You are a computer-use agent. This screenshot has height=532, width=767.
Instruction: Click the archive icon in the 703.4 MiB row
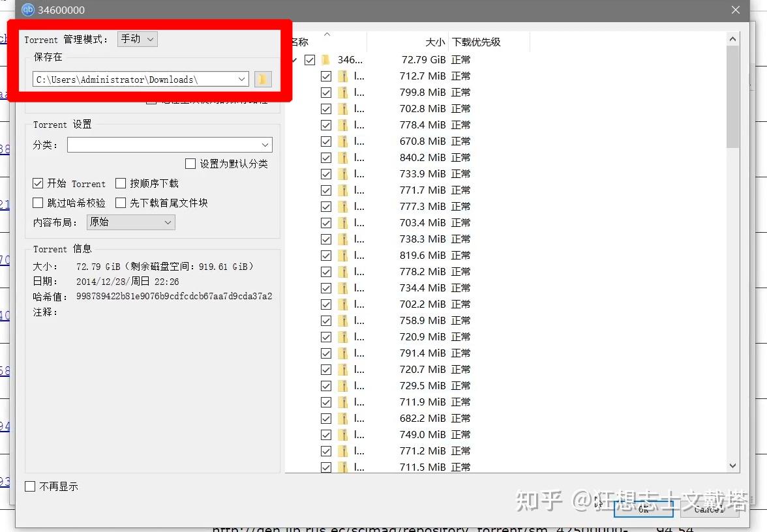[x=343, y=223]
